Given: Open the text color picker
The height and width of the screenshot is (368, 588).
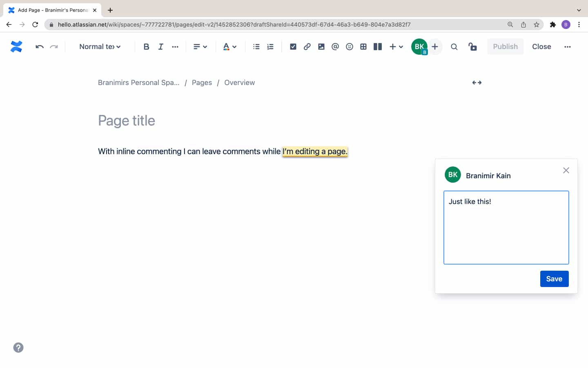Looking at the screenshot, I should tap(229, 47).
